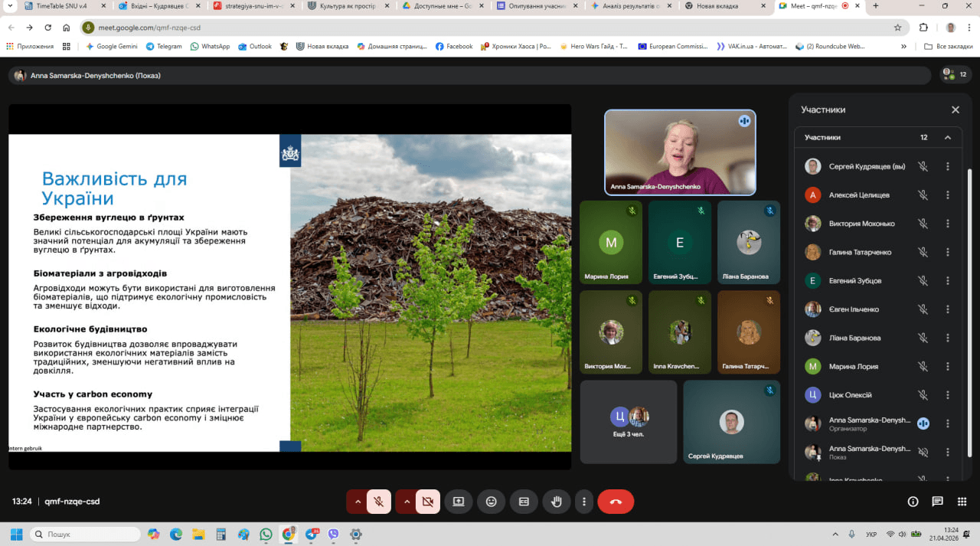The image size is (980, 546).
Task: Open the activities grid icon
Action: (x=962, y=502)
